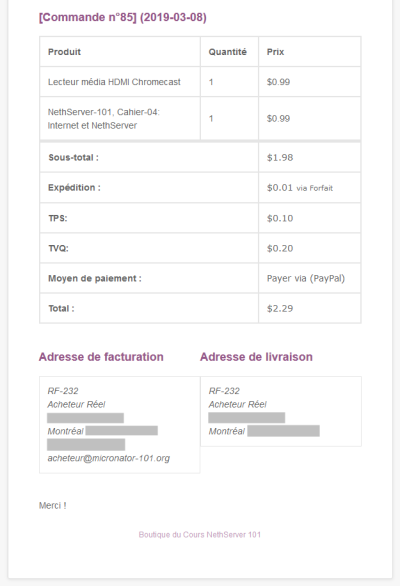Click Payer via (PayPal) payment method
The width and height of the screenshot is (400, 586).
tap(306, 278)
